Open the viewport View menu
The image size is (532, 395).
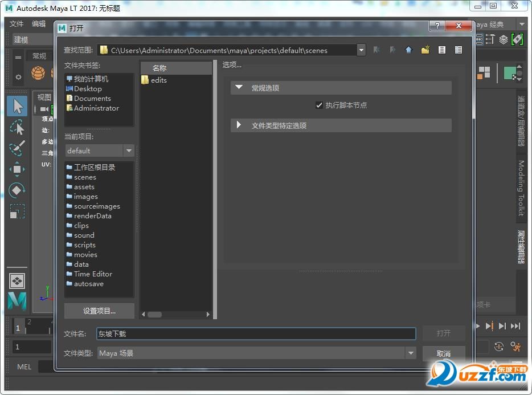(x=44, y=97)
